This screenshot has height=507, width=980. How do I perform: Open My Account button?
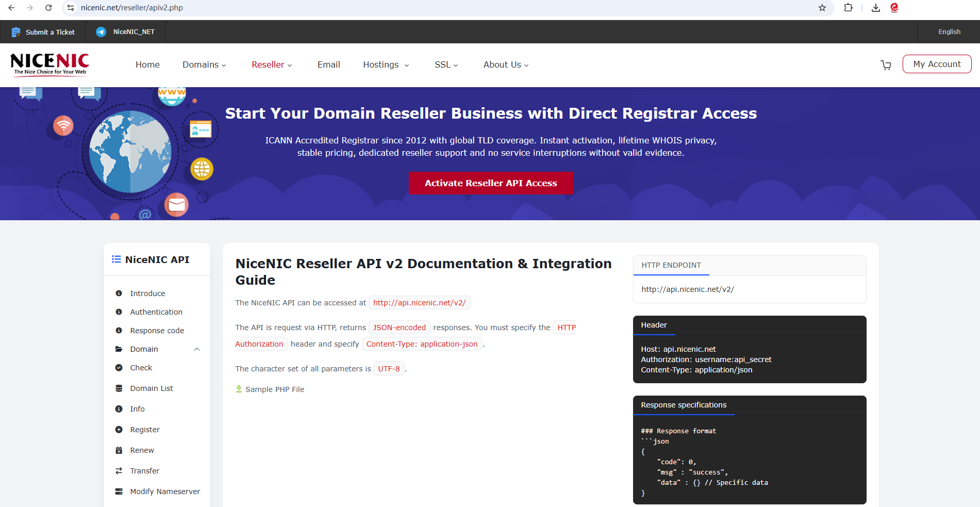pos(937,64)
